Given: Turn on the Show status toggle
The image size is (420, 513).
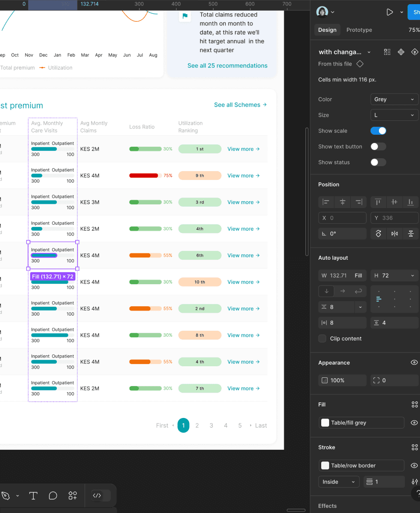Looking at the screenshot, I should [378, 162].
